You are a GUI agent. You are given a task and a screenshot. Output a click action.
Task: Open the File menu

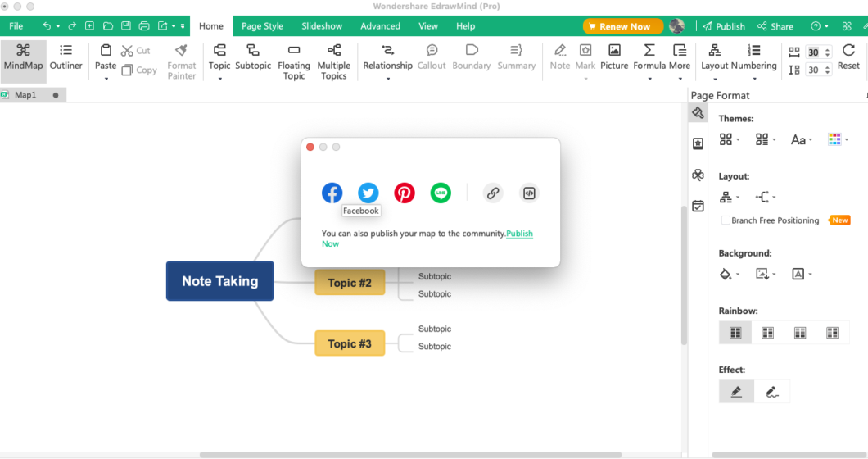click(x=16, y=26)
